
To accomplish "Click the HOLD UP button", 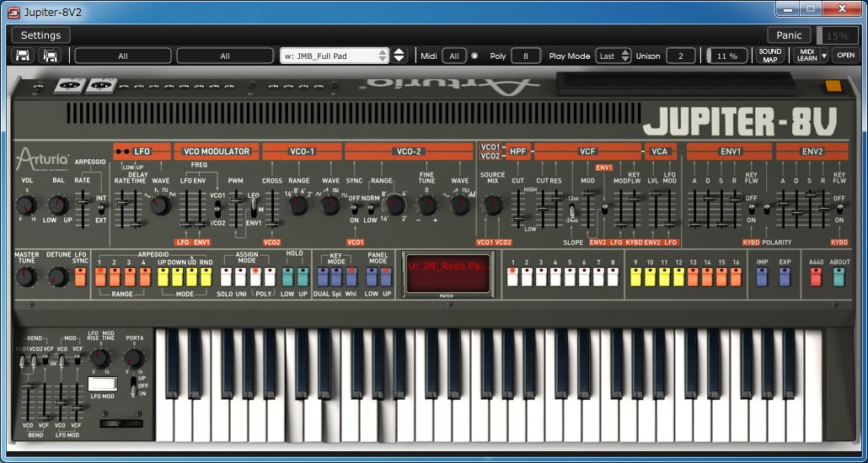I will click(303, 277).
